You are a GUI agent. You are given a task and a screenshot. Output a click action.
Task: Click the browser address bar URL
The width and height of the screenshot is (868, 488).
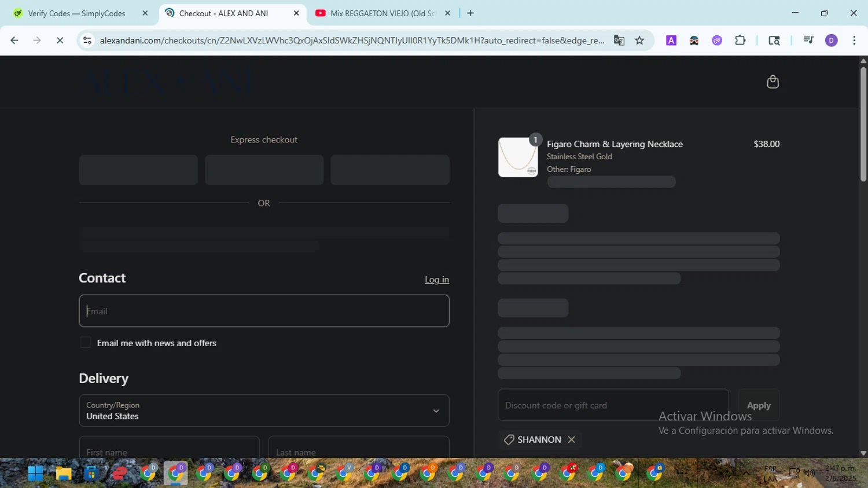tap(352, 41)
